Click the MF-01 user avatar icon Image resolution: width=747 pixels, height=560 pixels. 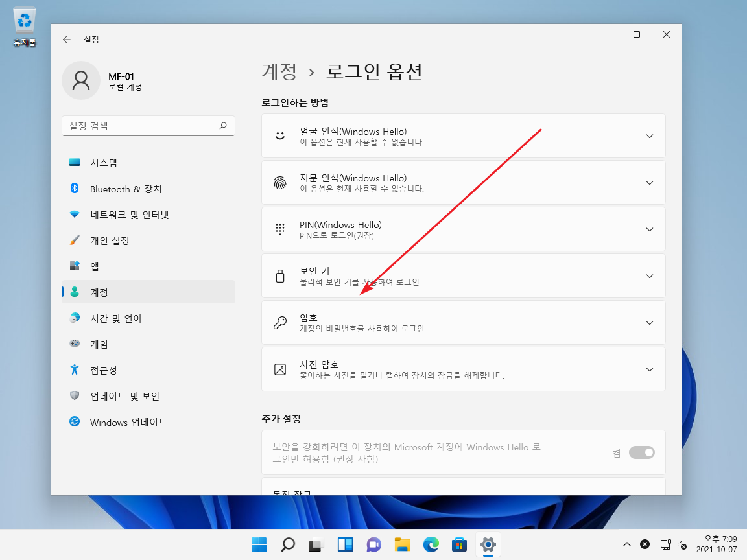[81, 80]
